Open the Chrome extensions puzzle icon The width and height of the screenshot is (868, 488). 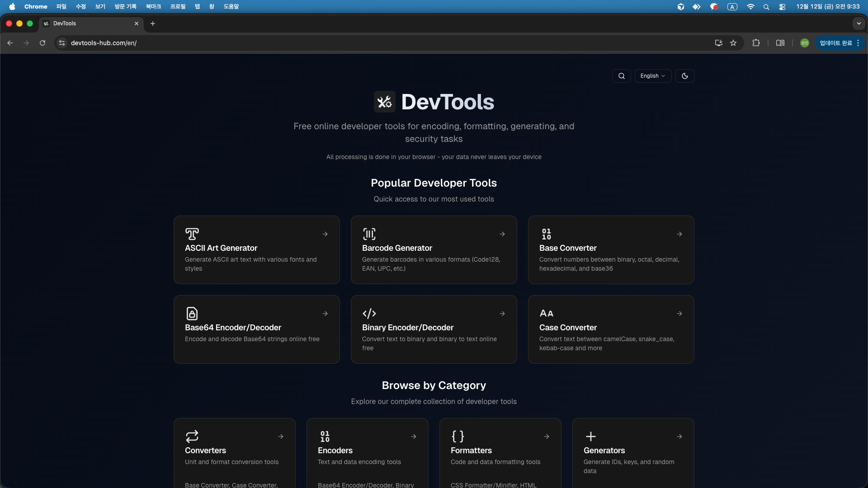pos(756,43)
